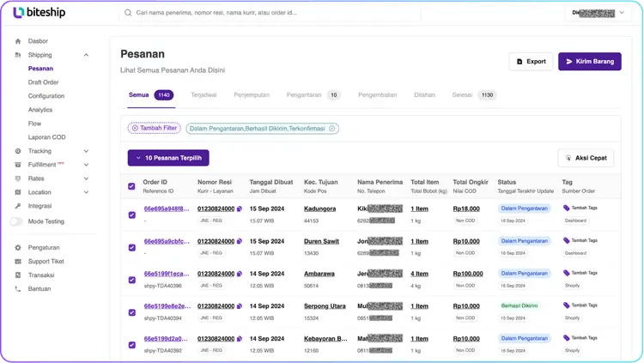Screen dimensions: 644x363
Task: Uncheck the Kebayoran order checkbox
Action: 132,344
